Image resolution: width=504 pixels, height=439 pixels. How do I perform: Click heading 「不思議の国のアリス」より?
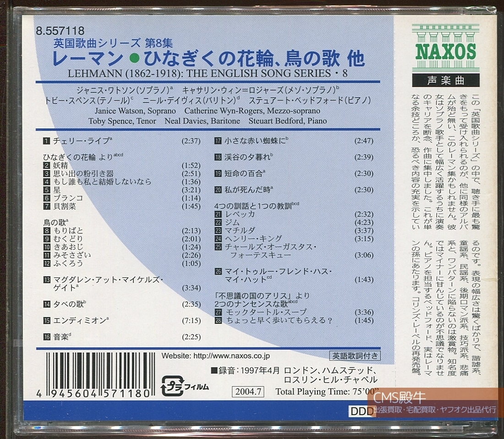[262, 296]
